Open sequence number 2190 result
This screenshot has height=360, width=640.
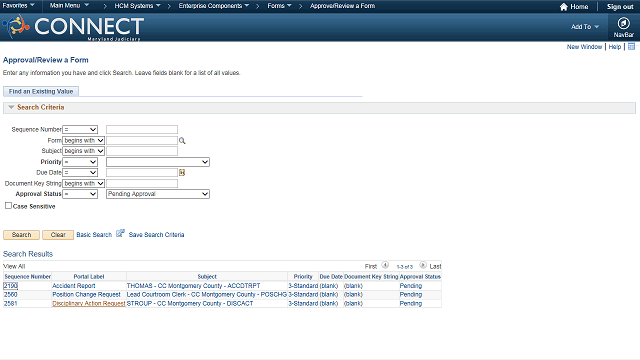click(11, 286)
